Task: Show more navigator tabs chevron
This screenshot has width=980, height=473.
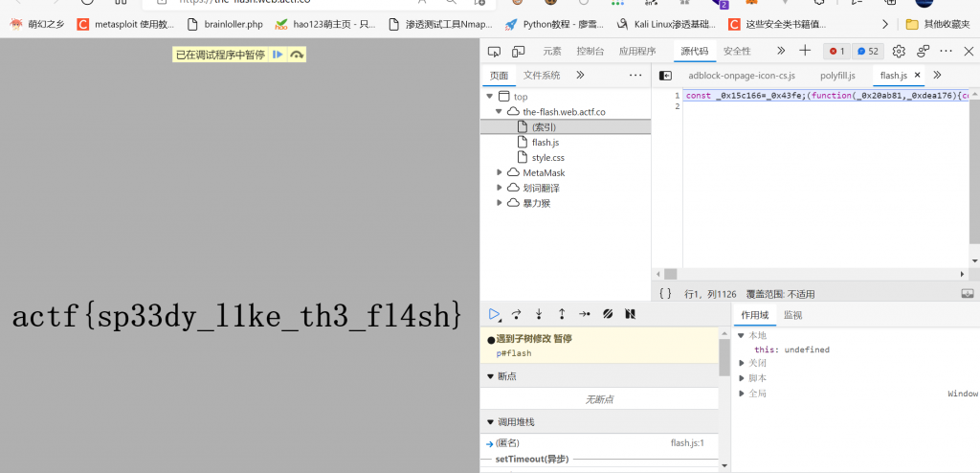Action: coord(580,75)
